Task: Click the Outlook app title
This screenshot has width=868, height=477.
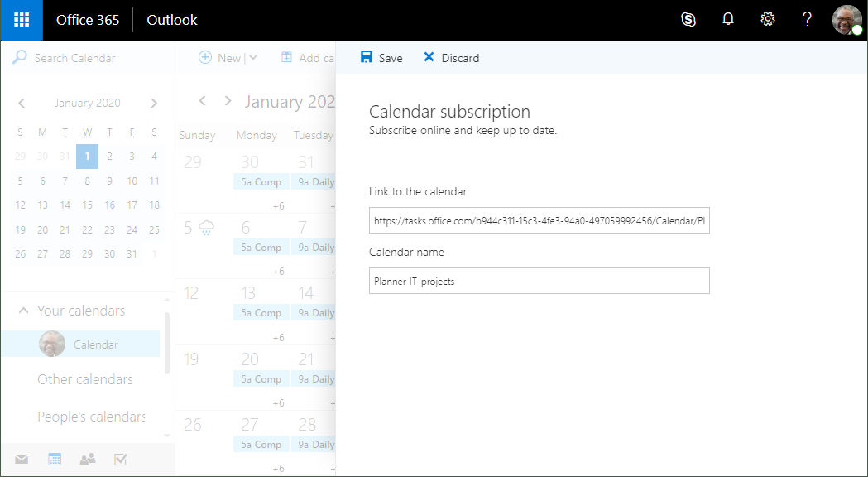Action: coord(172,20)
